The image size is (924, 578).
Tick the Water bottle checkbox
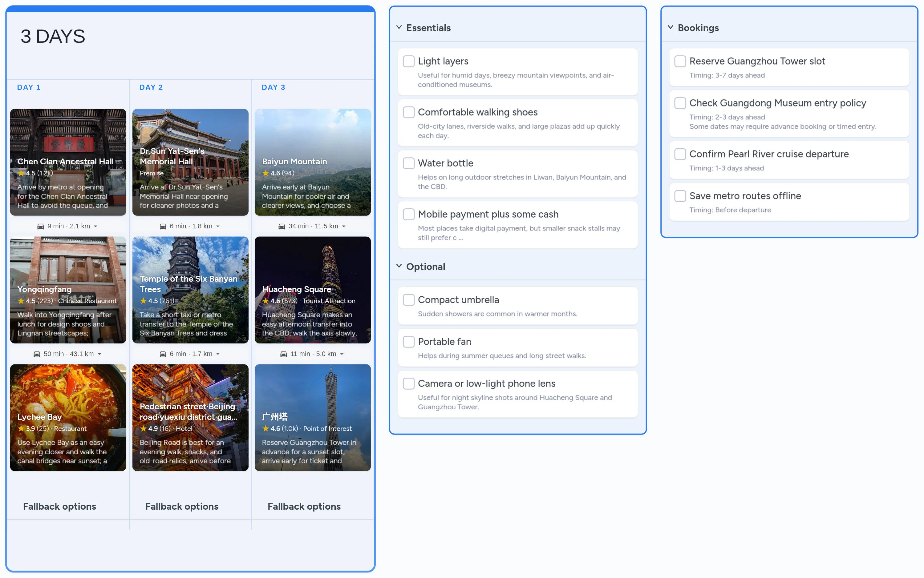[408, 163]
